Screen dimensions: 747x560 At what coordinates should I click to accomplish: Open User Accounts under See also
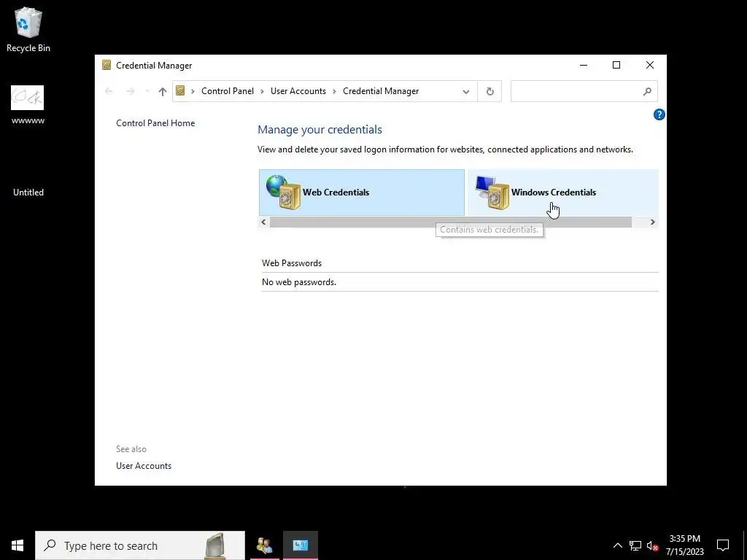coord(144,466)
